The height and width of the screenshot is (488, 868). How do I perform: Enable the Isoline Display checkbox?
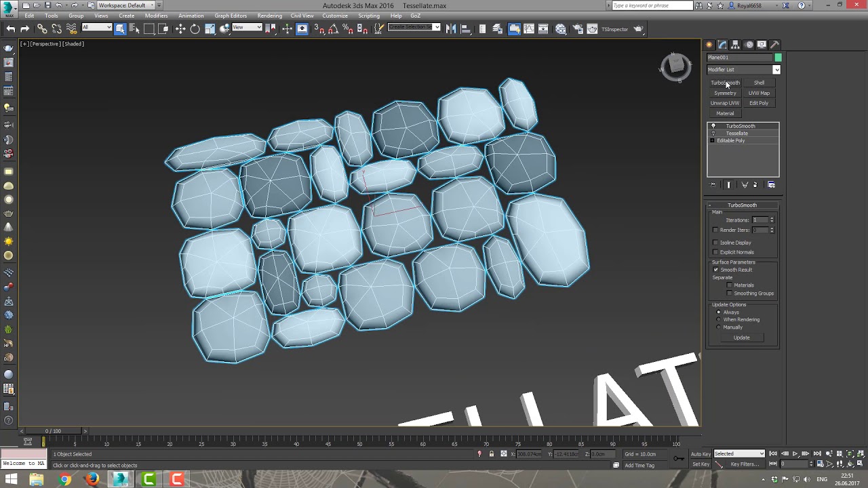(x=715, y=243)
